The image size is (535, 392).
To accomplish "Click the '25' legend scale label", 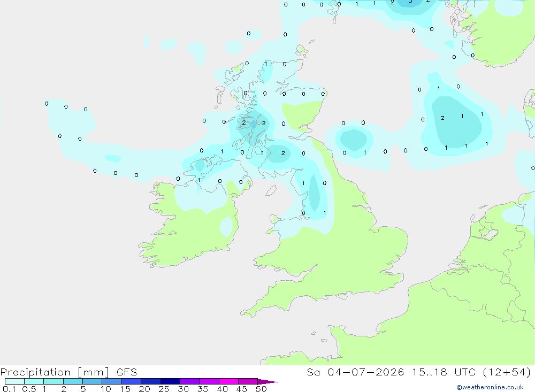I will click(x=164, y=389).
